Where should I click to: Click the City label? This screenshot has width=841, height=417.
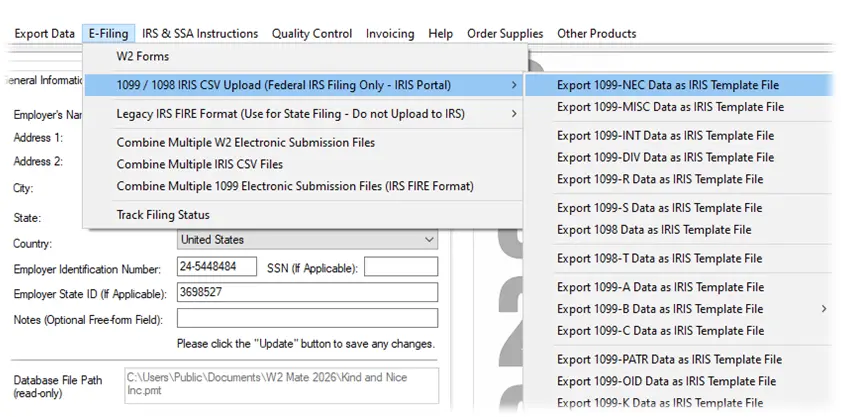coord(23,188)
